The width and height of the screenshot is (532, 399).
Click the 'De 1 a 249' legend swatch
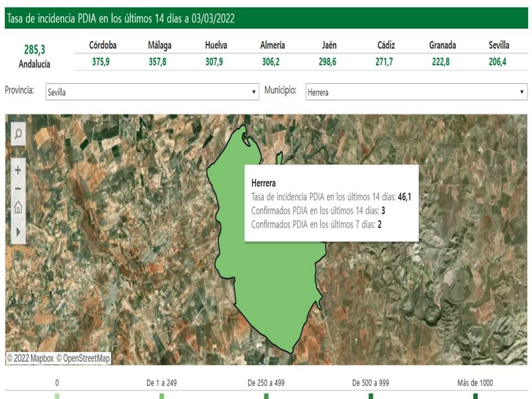tap(161, 395)
